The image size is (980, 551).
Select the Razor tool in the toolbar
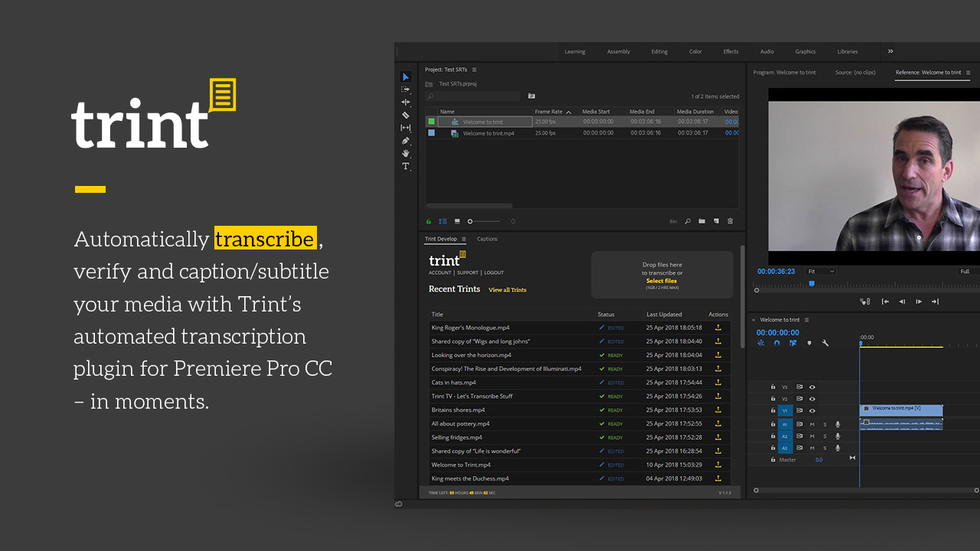[406, 115]
